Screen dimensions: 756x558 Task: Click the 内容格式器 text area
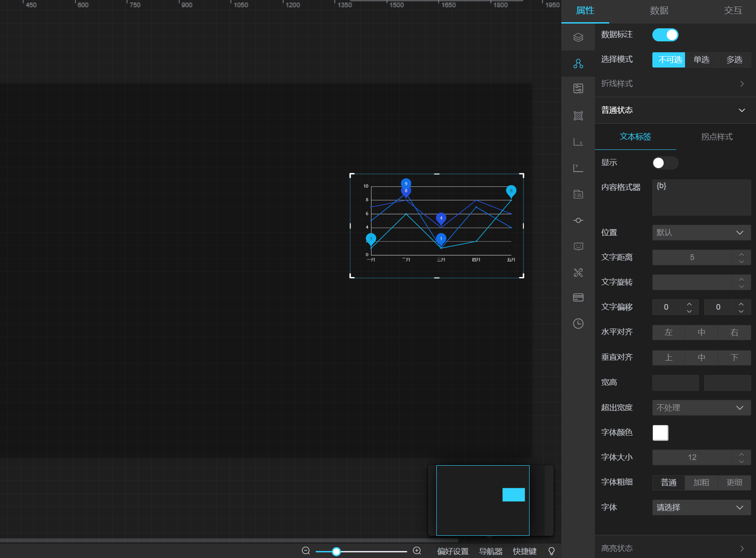pos(702,197)
